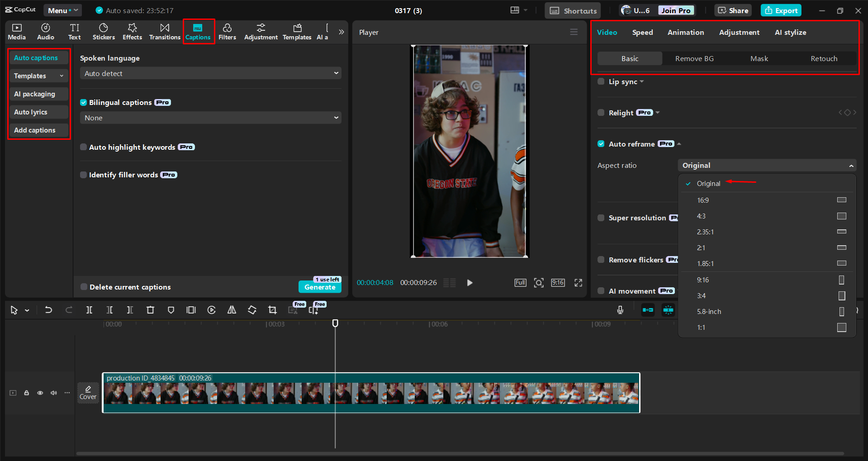Switch to the Speed tab

642,33
